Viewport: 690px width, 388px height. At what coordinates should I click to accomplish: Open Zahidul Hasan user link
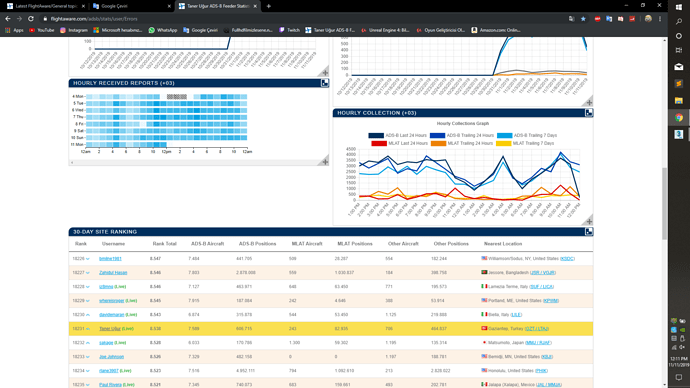coord(113,273)
